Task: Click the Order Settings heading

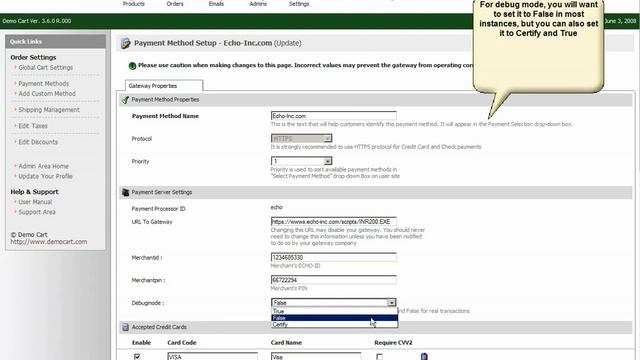Action: [x=33, y=57]
